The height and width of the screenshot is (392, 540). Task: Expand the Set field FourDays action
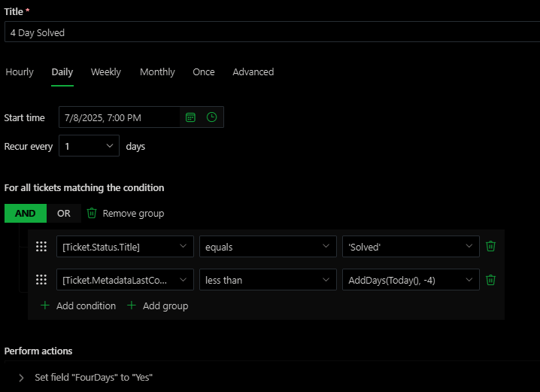coord(21,378)
